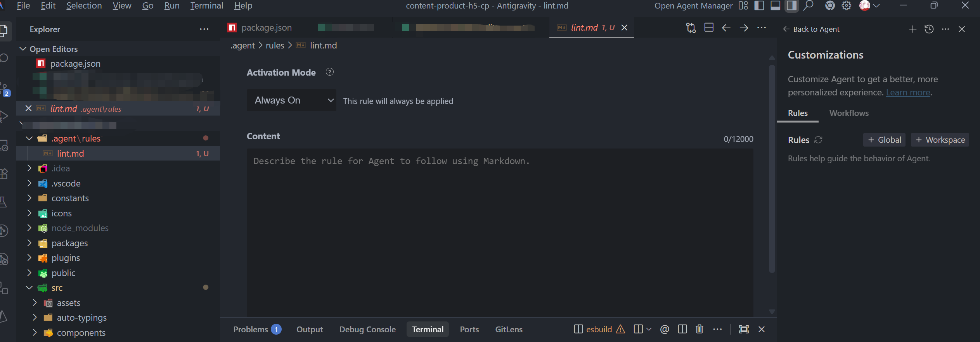Switch to the Workflows tab

(849, 113)
